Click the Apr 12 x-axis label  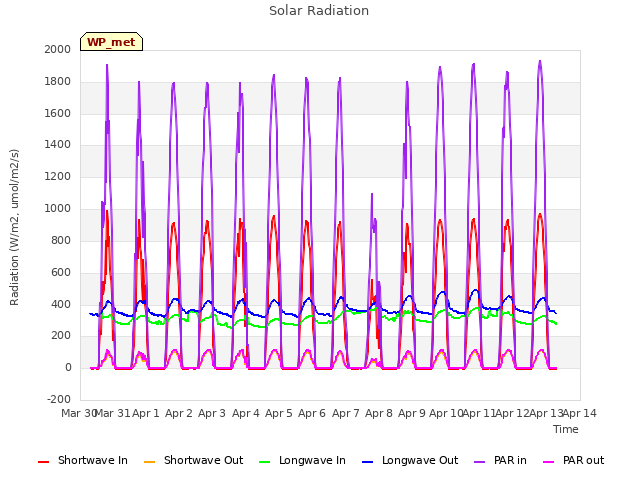click(x=512, y=413)
